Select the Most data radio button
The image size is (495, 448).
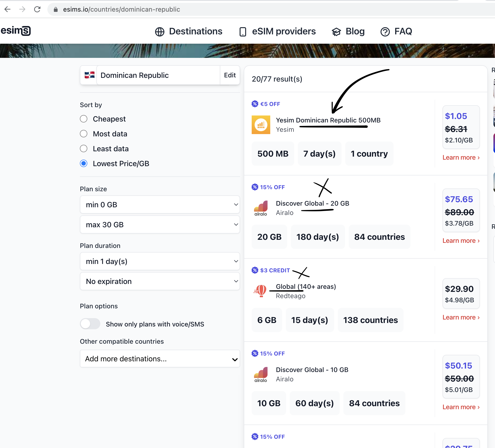(84, 134)
